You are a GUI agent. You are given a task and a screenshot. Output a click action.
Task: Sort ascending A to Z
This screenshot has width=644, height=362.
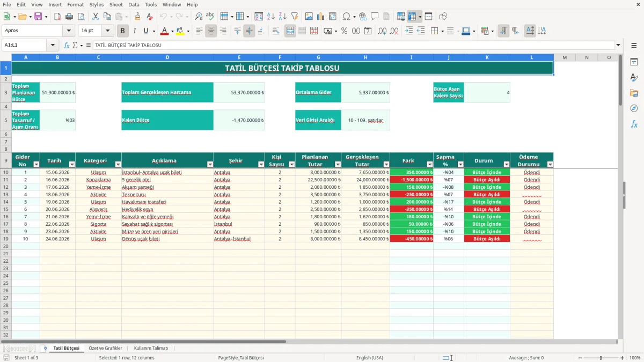(x=270, y=17)
